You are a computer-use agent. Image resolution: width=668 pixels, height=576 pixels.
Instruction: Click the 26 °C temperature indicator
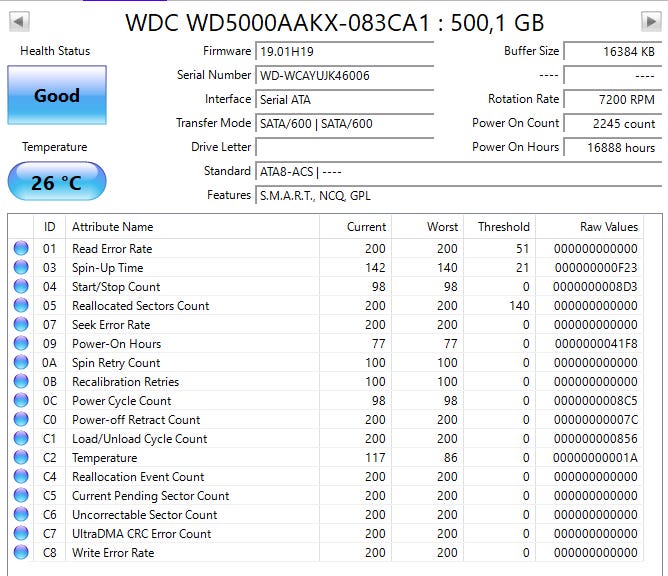57,181
